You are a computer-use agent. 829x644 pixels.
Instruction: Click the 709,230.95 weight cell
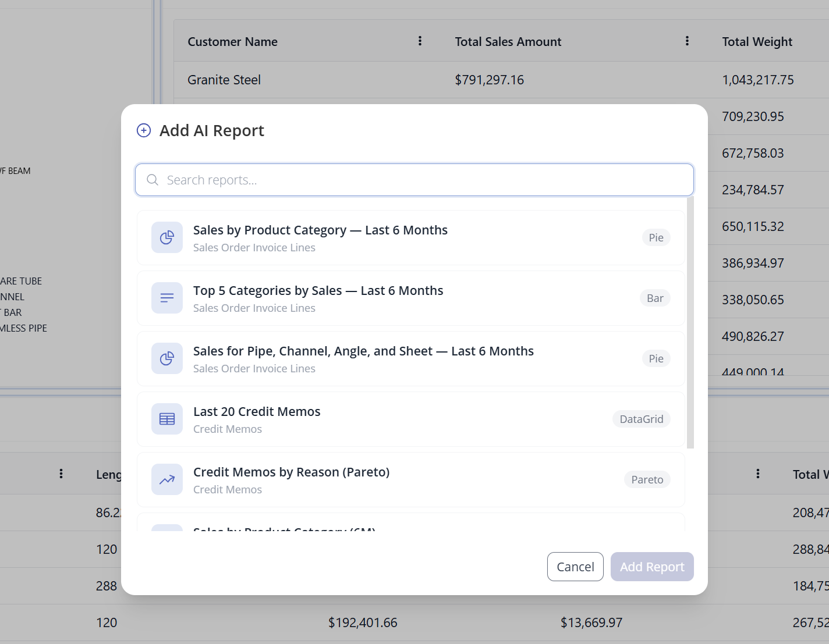coord(753,116)
